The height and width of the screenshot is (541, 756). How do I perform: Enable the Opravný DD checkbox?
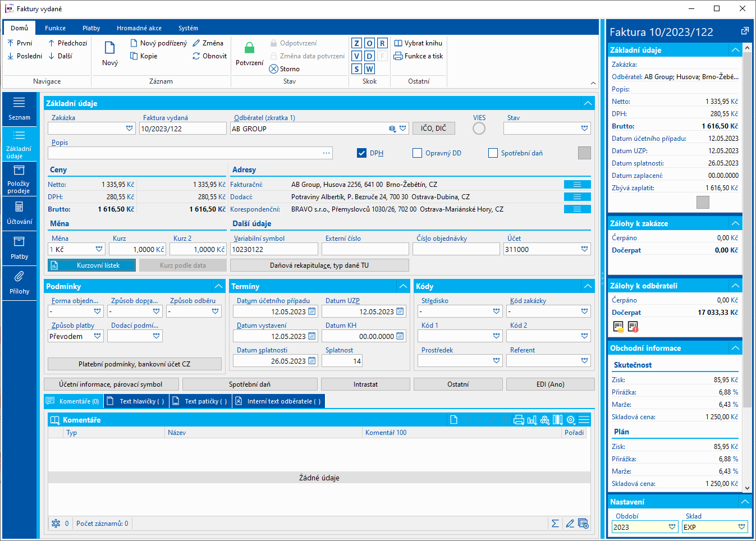pyautogui.click(x=417, y=153)
